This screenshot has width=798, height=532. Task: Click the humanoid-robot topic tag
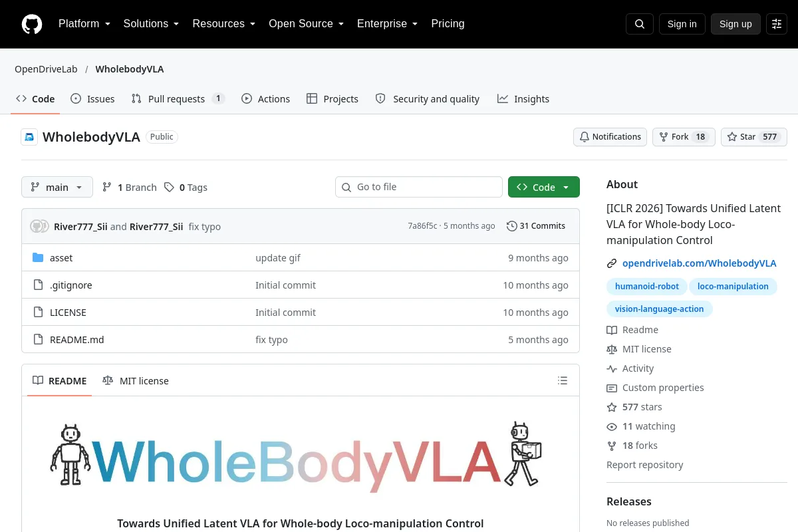(647, 287)
